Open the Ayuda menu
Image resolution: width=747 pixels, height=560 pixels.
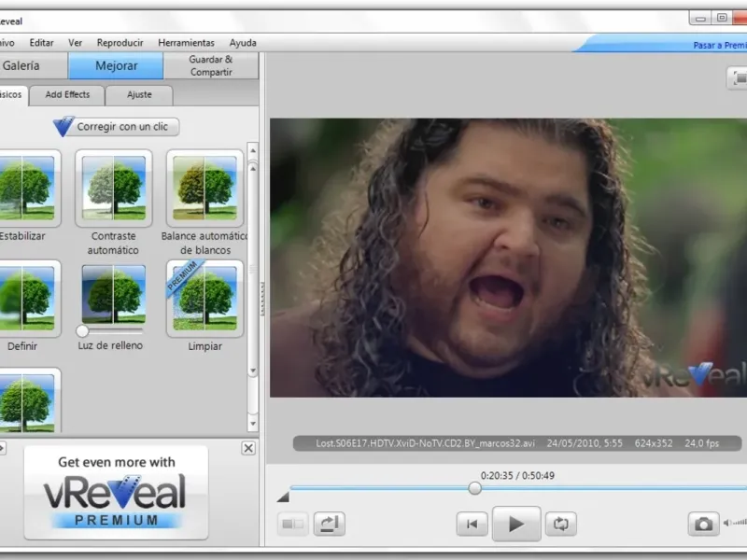[243, 43]
